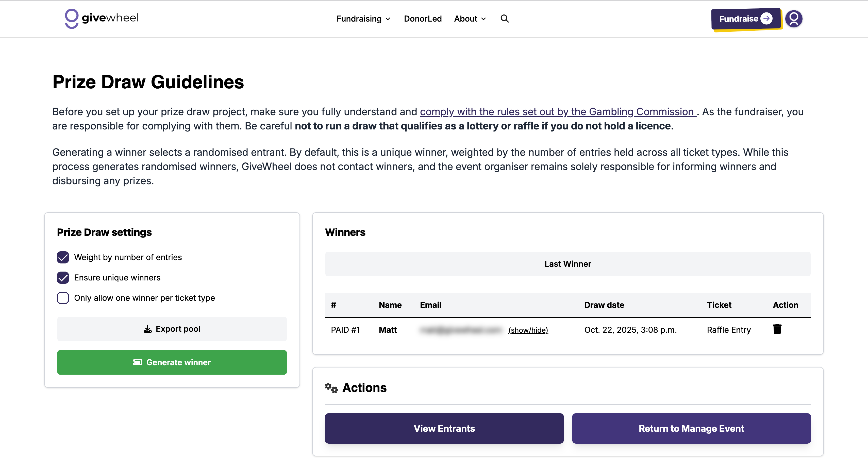Click the gears icon beside Actions
The width and height of the screenshot is (868, 467).
331,388
